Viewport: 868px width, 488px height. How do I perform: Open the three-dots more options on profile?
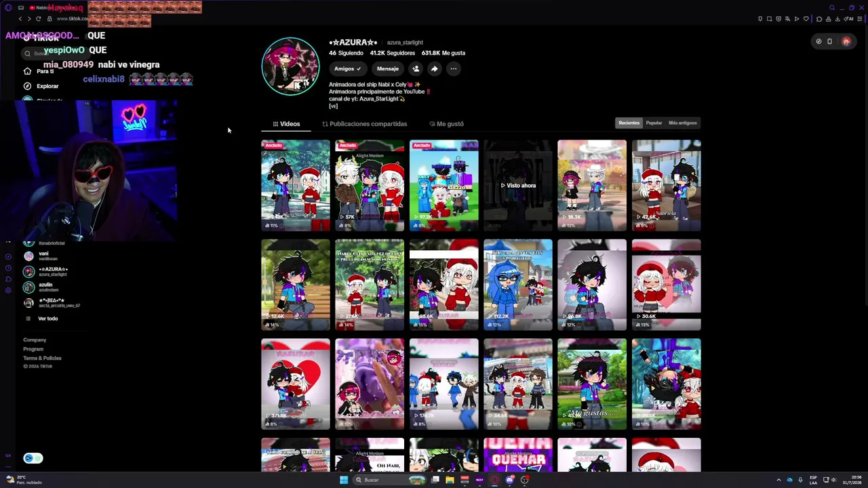point(454,68)
